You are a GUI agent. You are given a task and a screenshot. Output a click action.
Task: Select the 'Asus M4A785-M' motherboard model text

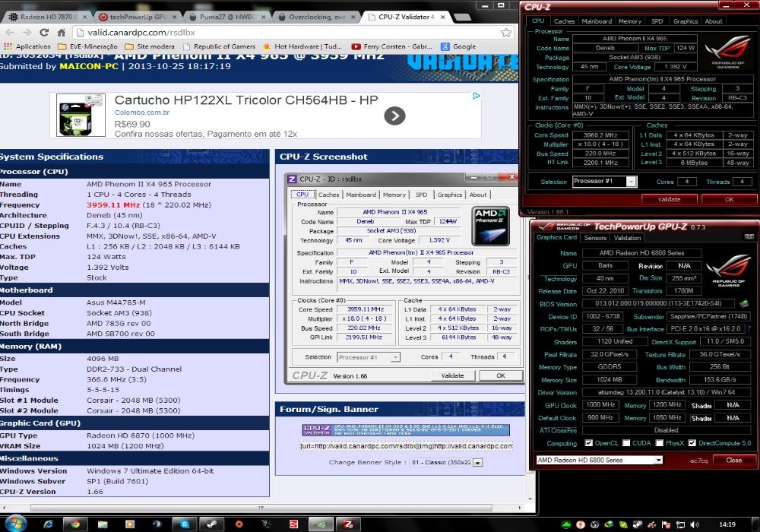pyautogui.click(x=116, y=302)
